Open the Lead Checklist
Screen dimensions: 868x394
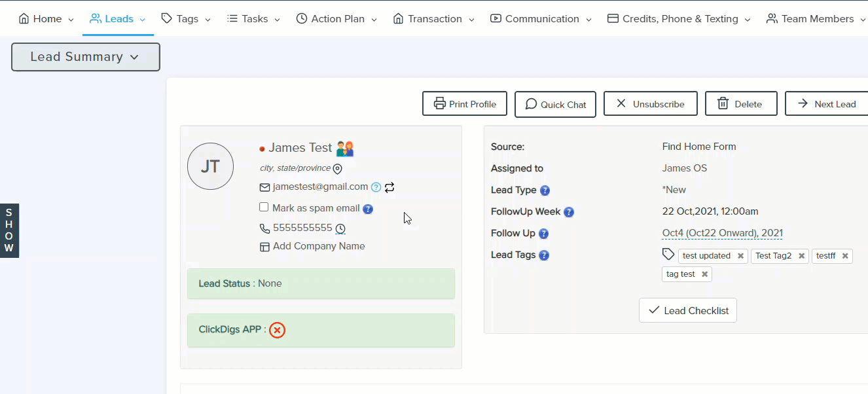[688, 311]
